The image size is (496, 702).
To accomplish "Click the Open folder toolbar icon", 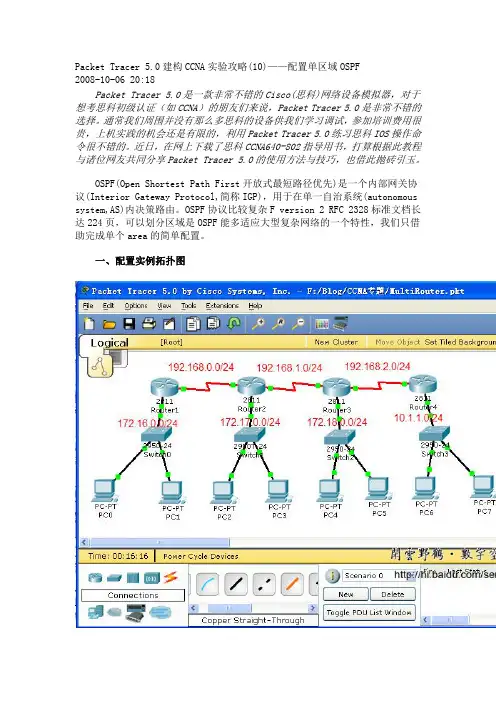I will click(x=109, y=324).
